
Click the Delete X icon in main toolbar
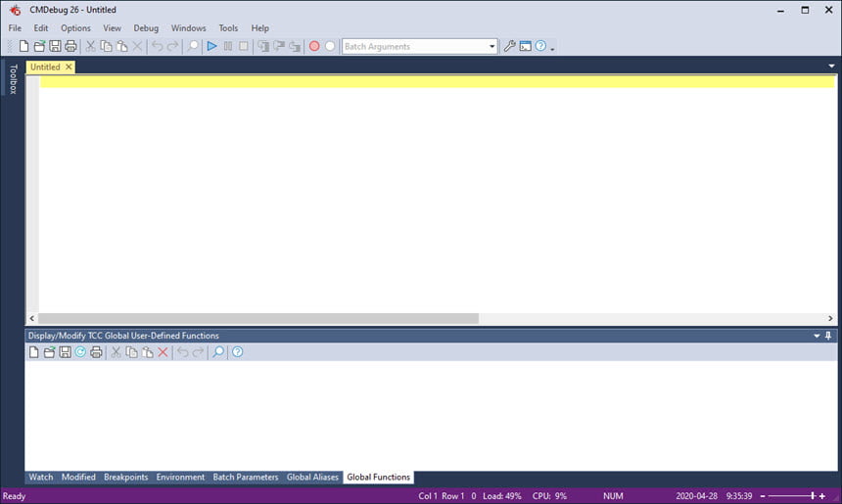pos(137,46)
